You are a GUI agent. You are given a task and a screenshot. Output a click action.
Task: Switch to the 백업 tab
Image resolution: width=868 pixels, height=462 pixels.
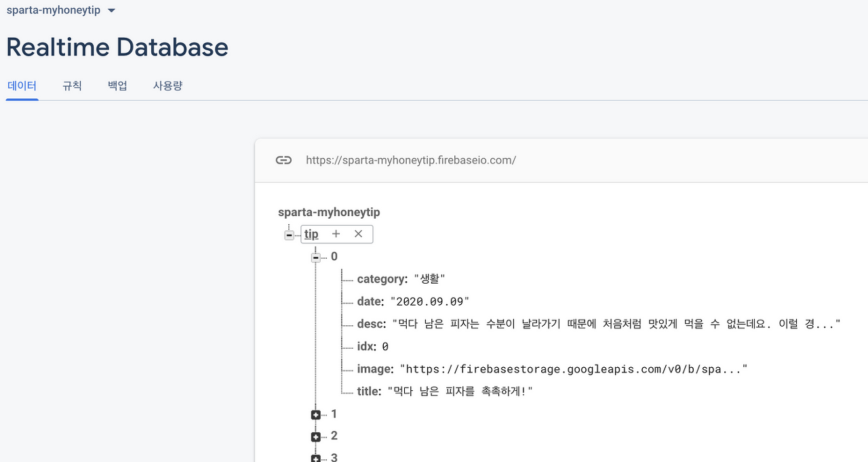coord(117,86)
